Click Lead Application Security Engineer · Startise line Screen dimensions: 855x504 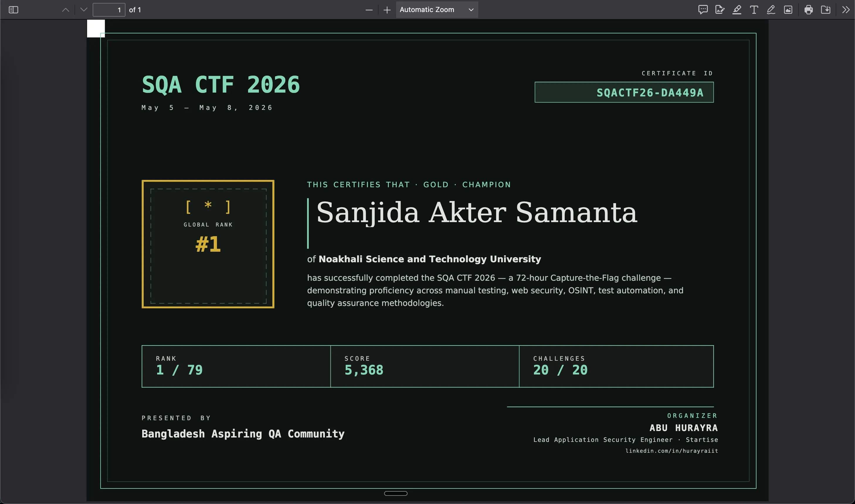[x=625, y=440]
